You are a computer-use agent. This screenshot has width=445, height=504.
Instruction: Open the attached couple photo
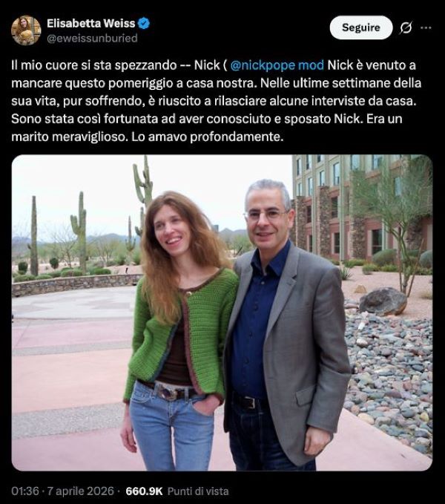pos(222,312)
